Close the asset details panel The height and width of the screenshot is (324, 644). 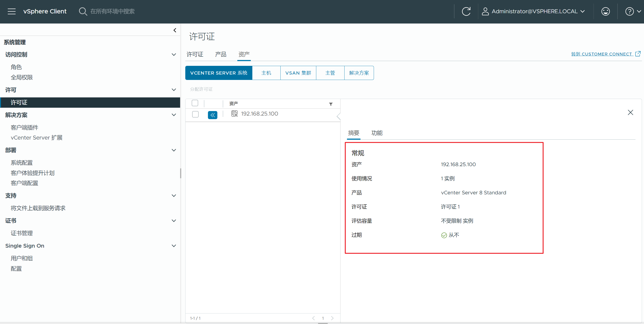click(630, 113)
